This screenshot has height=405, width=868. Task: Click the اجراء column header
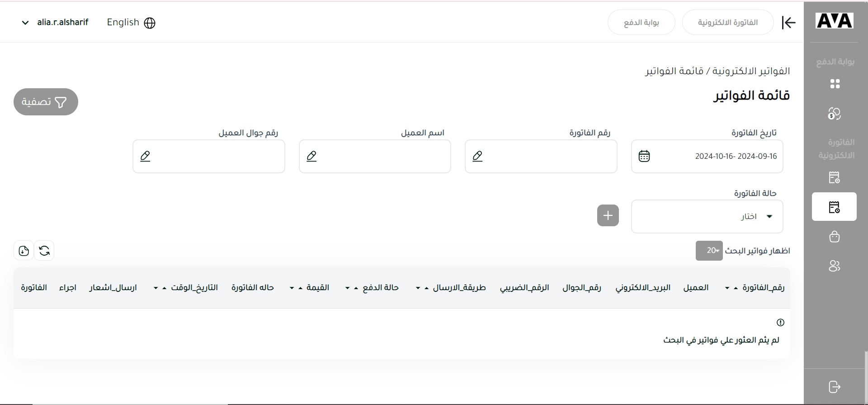click(x=68, y=288)
